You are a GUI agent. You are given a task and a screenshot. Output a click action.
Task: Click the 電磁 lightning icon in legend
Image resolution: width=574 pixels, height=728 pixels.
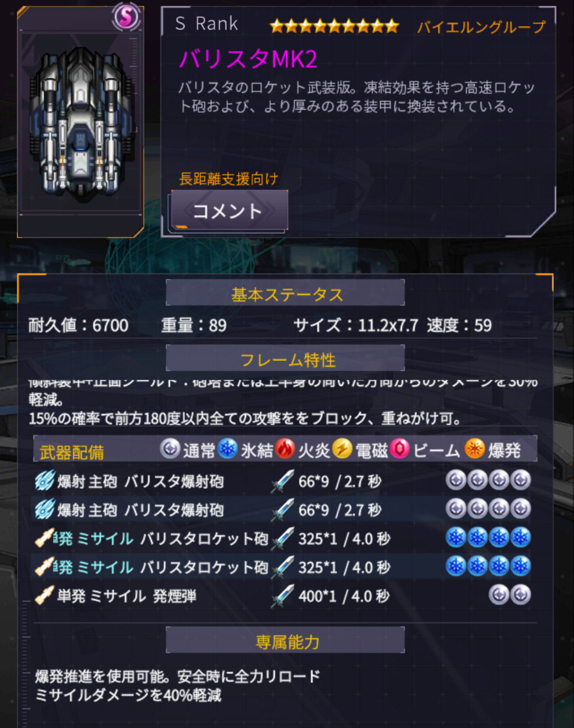coord(342,449)
